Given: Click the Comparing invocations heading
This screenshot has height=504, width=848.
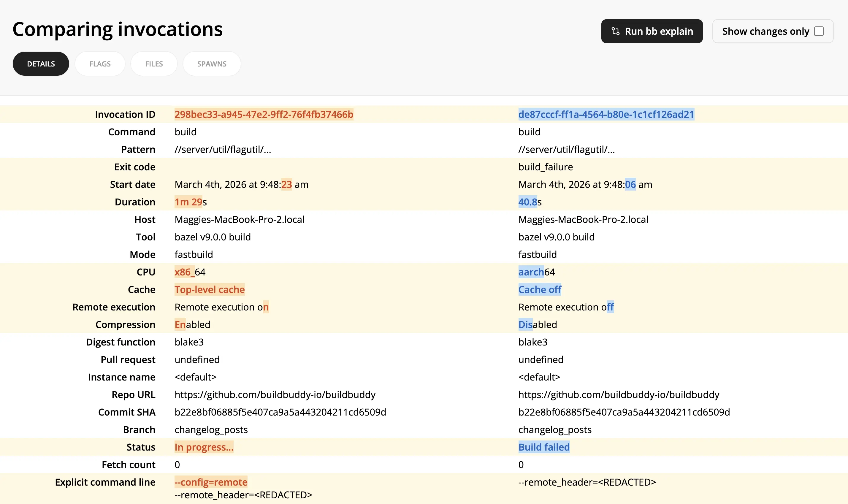Looking at the screenshot, I should [x=118, y=29].
